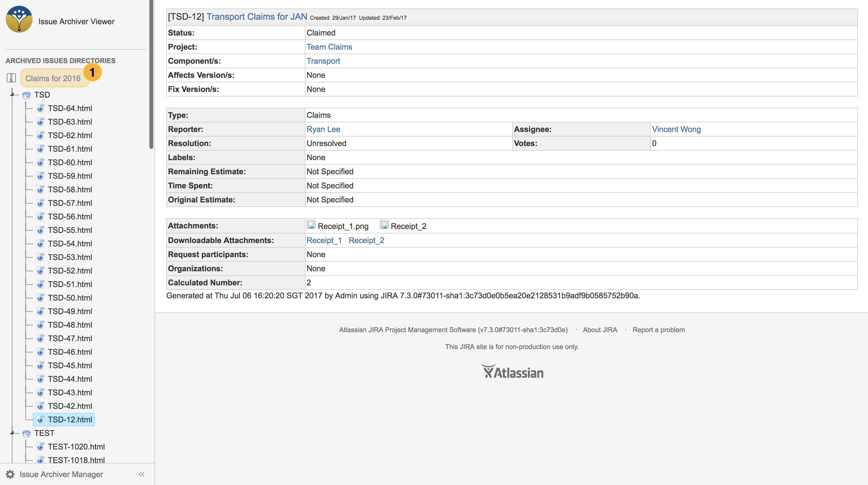Collapse the sidebar using the chevron toggle

tap(141, 474)
